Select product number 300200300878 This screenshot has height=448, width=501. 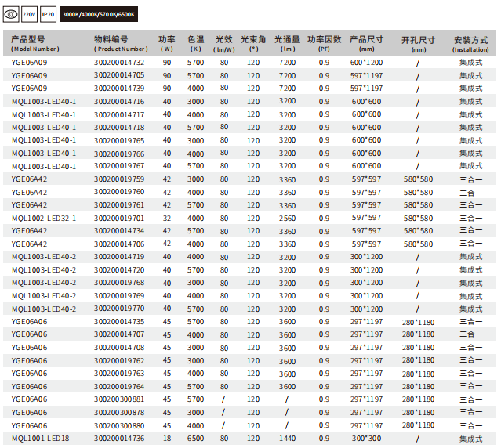119,412
